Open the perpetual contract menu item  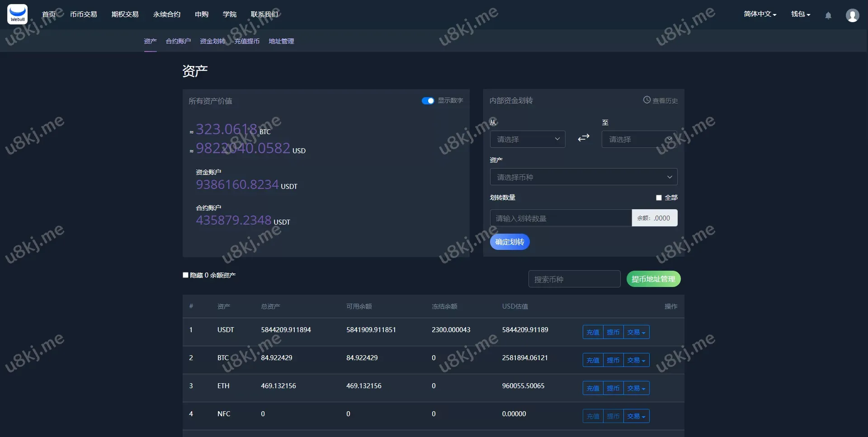[x=167, y=14]
